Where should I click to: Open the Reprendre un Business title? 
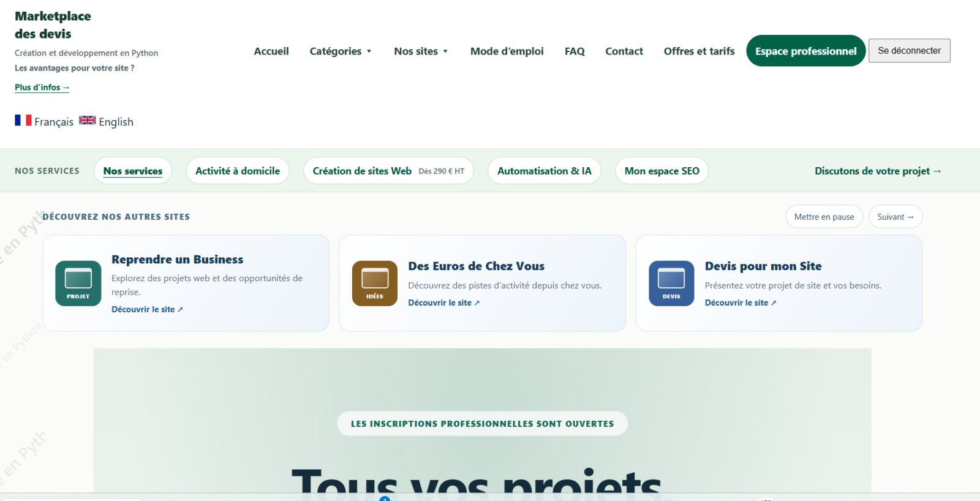(x=178, y=260)
